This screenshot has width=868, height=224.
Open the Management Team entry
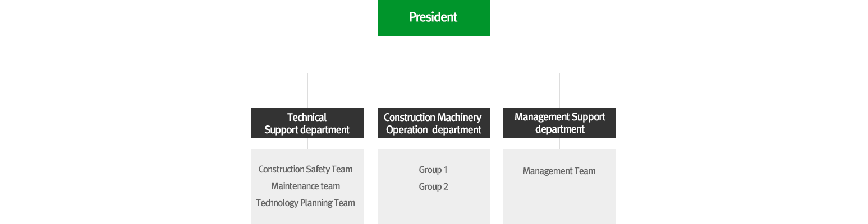(x=559, y=171)
